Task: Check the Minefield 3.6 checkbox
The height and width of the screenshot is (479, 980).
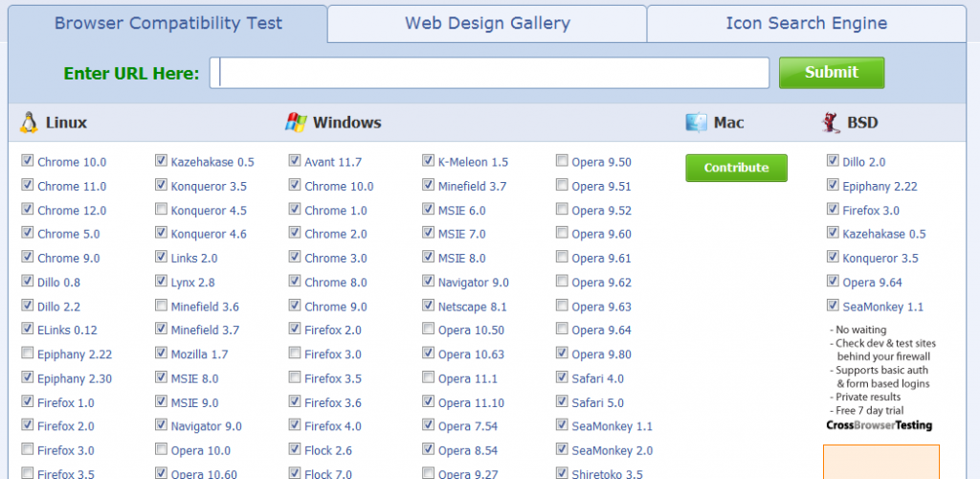Action: [161, 306]
